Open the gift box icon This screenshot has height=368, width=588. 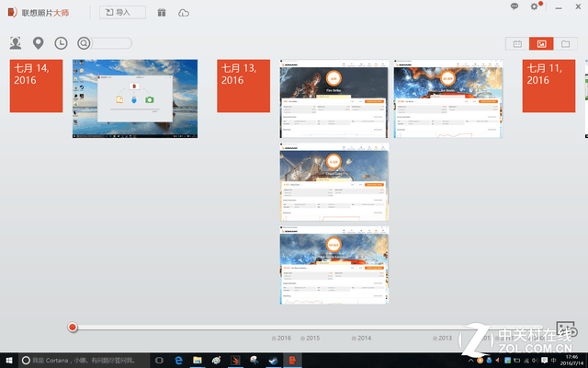(x=162, y=13)
